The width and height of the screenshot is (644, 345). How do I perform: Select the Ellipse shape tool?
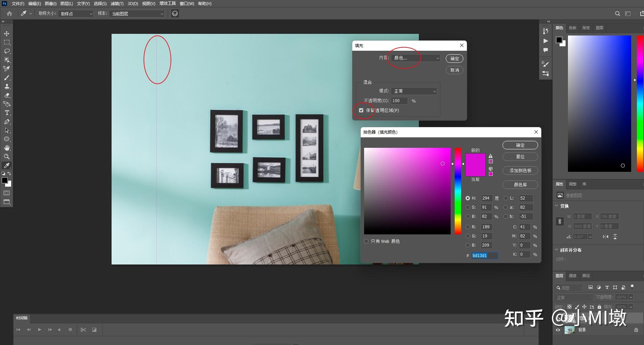7,139
